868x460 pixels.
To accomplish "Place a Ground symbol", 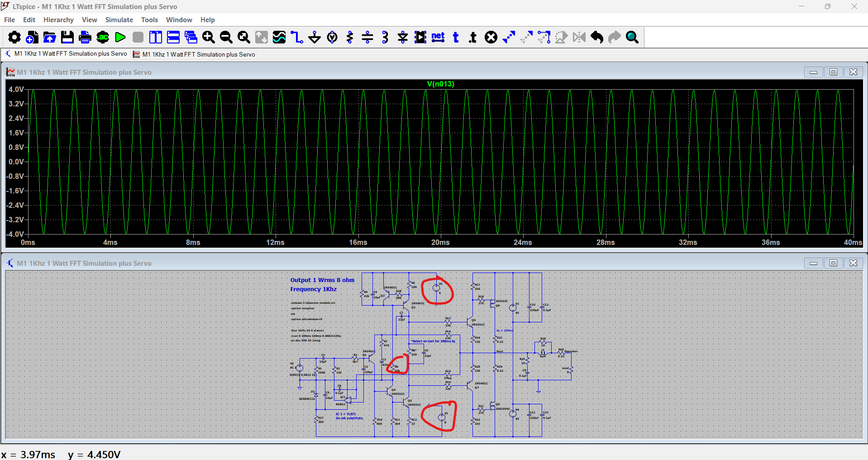I will point(315,37).
